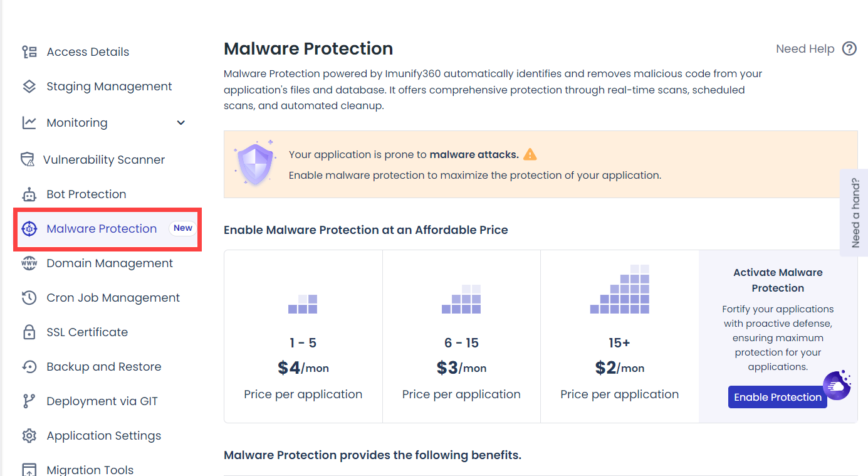Viewport: 868px width, 476px height.
Task: Open the floating cloud chat bubble
Action: click(836, 385)
